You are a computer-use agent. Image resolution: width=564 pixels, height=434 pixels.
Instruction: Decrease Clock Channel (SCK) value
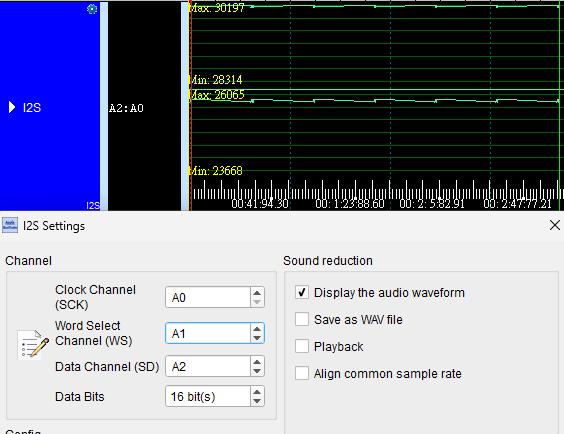[257, 302]
